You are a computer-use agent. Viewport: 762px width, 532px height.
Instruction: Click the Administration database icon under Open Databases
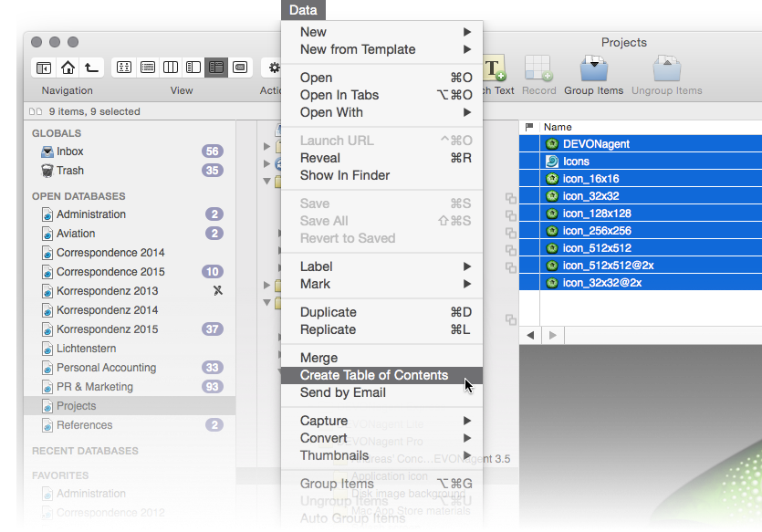pos(47,214)
